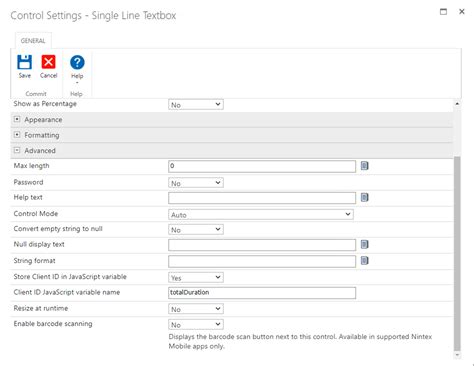The height and width of the screenshot is (366, 474).
Task: Open reference picker next to Null display text
Action: (x=365, y=244)
